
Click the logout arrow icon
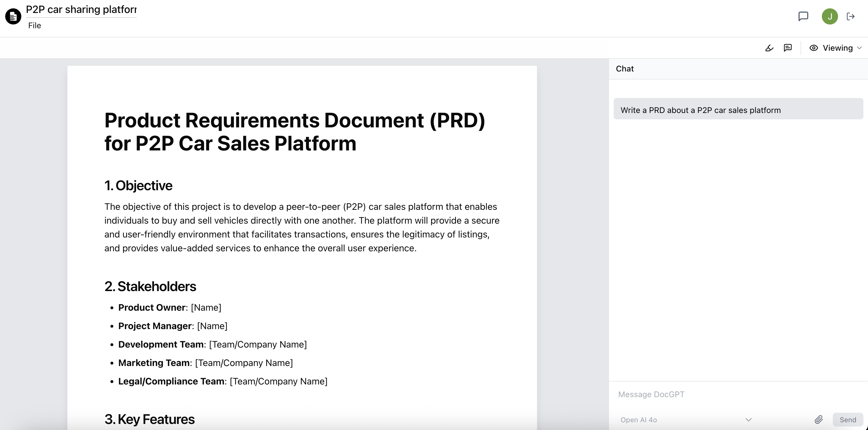(850, 16)
